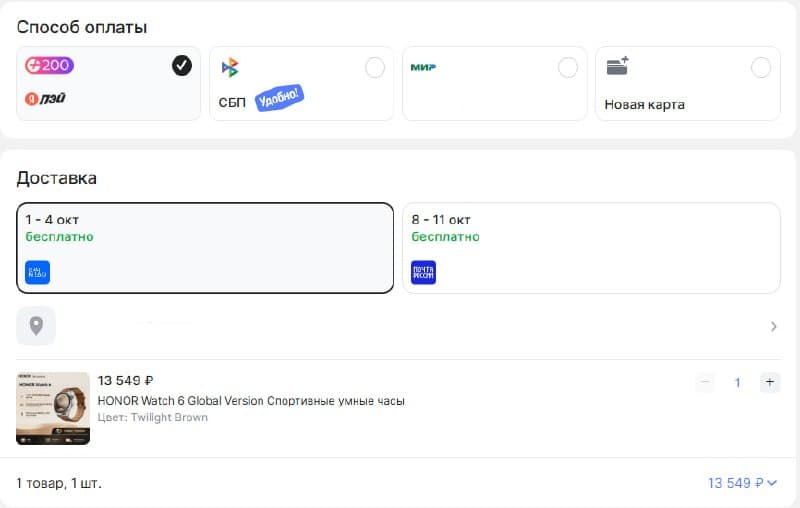Image resolution: width=800 pixels, height=508 pixels.
Task: Click the new card wallet icon
Action: coord(617,66)
